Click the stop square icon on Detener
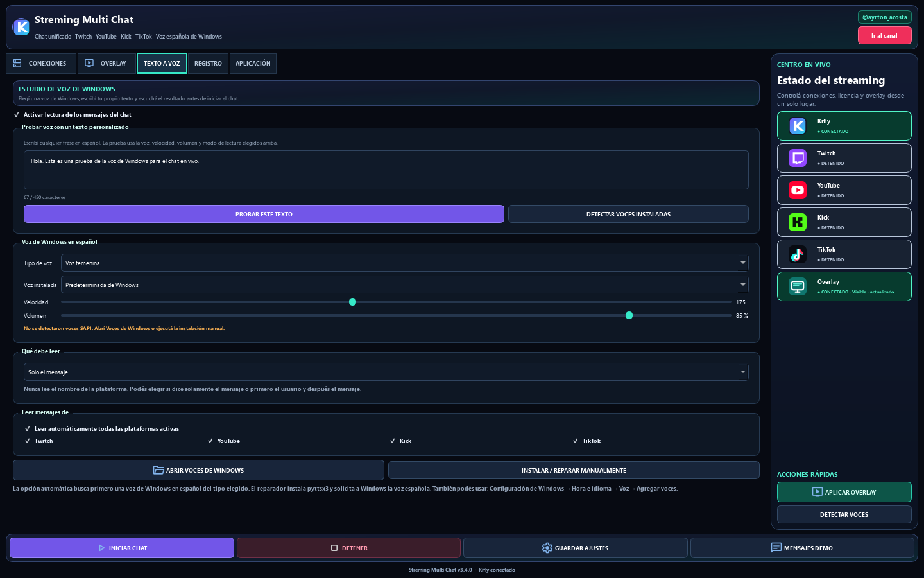The height and width of the screenshot is (578, 924). pyautogui.click(x=334, y=548)
